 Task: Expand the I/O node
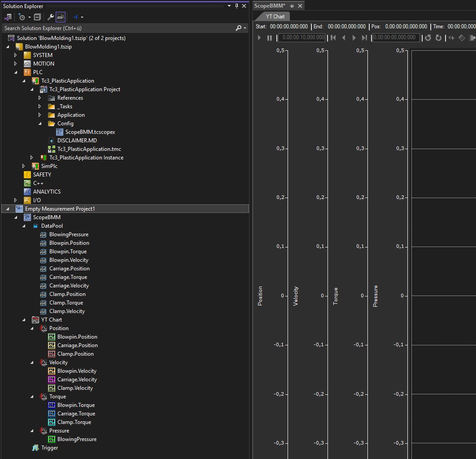point(16,200)
